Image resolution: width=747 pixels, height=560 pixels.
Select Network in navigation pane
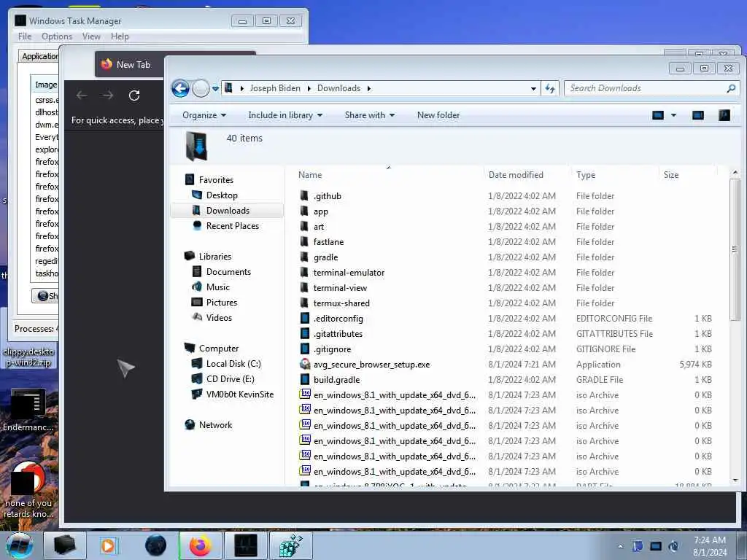click(x=215, y=425)
